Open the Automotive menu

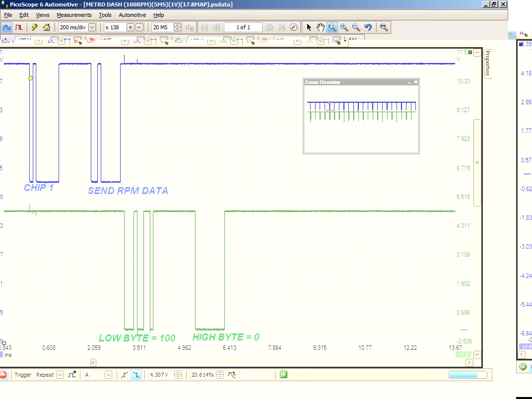133,15
